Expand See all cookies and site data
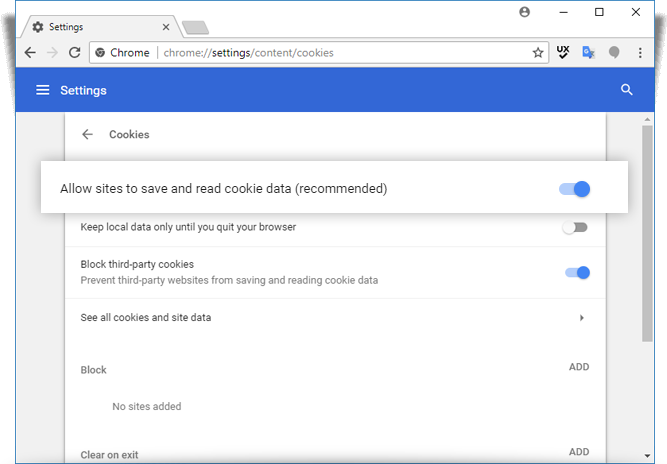 click(335, 318)
